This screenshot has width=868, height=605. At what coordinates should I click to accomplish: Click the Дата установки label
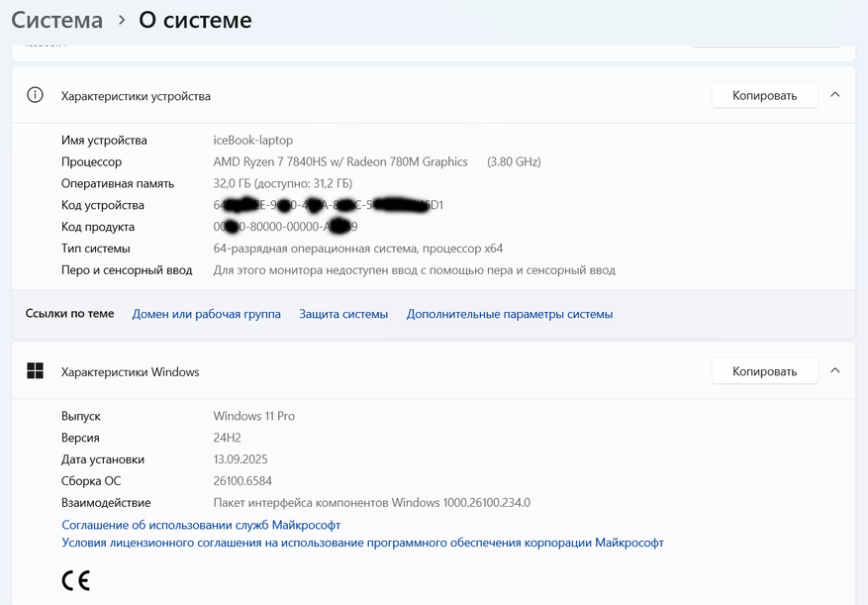tap(102, 459)
